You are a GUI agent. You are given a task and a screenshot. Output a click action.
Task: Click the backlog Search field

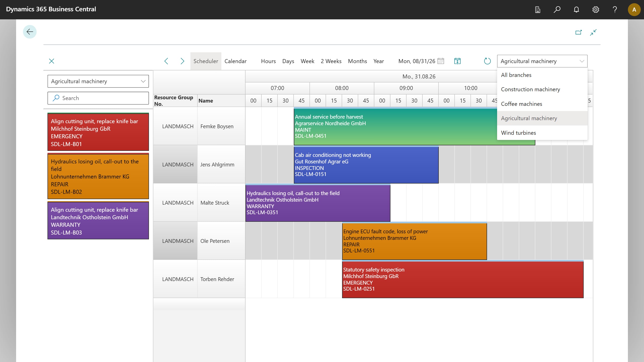click(x=98, y=98)
